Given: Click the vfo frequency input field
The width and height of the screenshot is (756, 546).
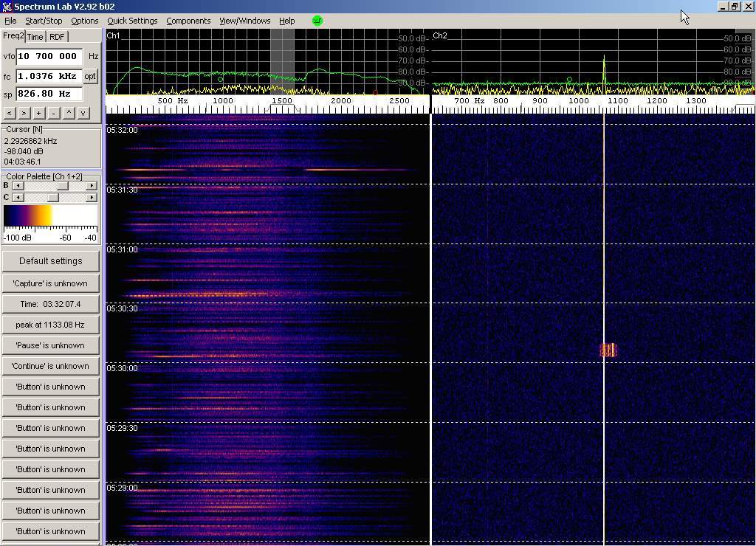Looking at the screenshot, I should click(49, 56).
